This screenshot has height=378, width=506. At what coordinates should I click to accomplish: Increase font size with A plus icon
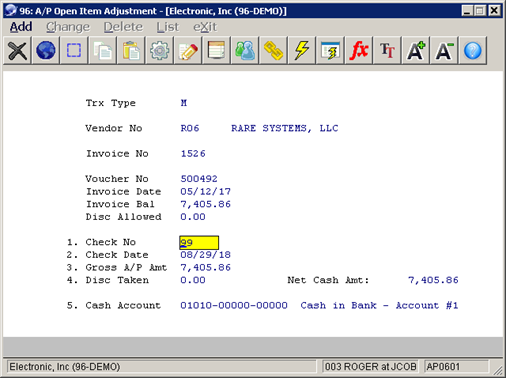coord(415,51)
